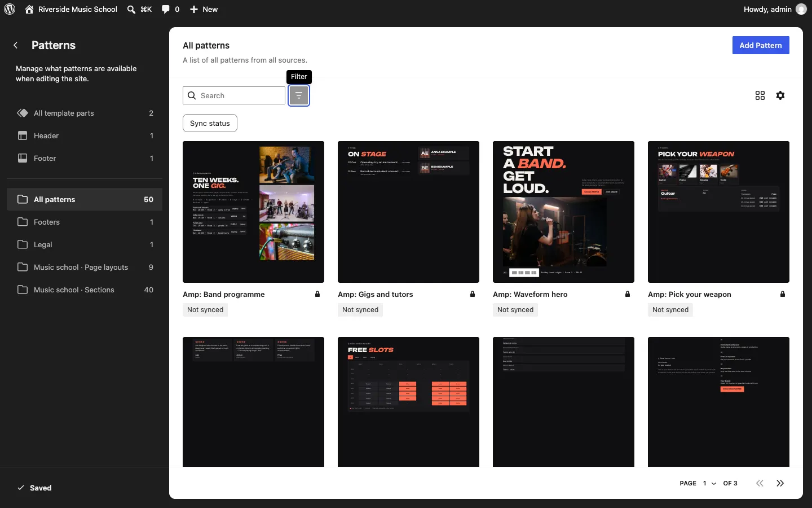This screenshot has height=508, width=812.
Task: Open Amp: Gigs and tutors thumbnail
Action: (408, 212)
